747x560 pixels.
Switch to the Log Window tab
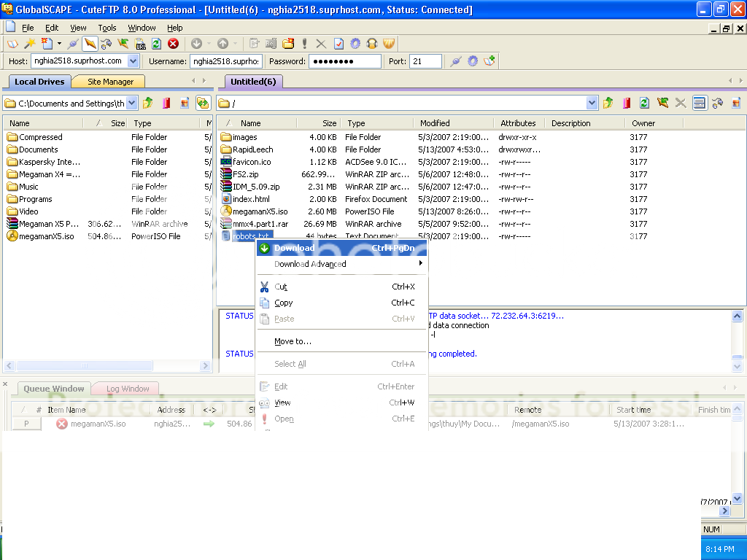click(128, 389)
